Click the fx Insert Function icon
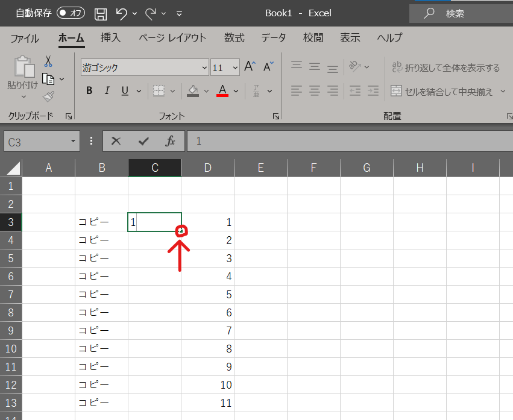 (x=170, y=141)
